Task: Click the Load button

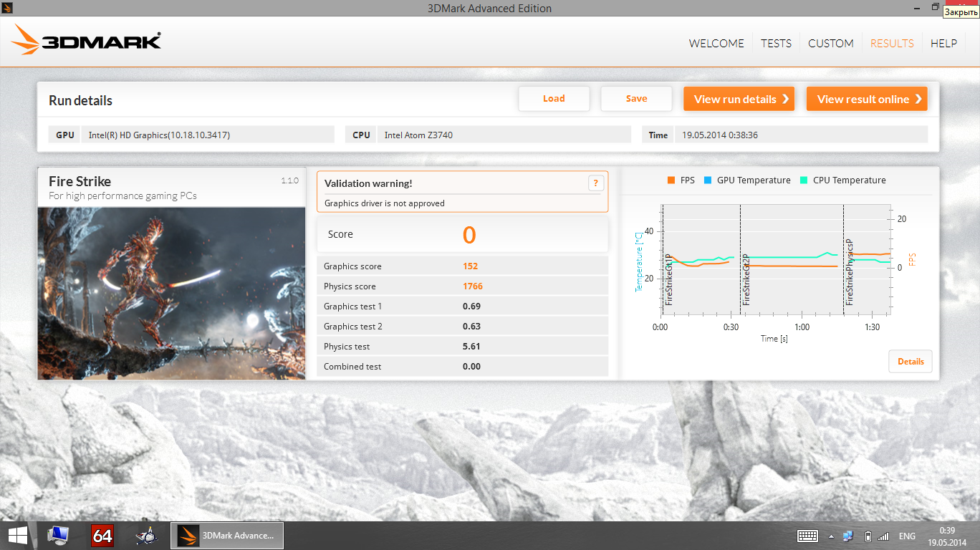Action: click(554, 99)
